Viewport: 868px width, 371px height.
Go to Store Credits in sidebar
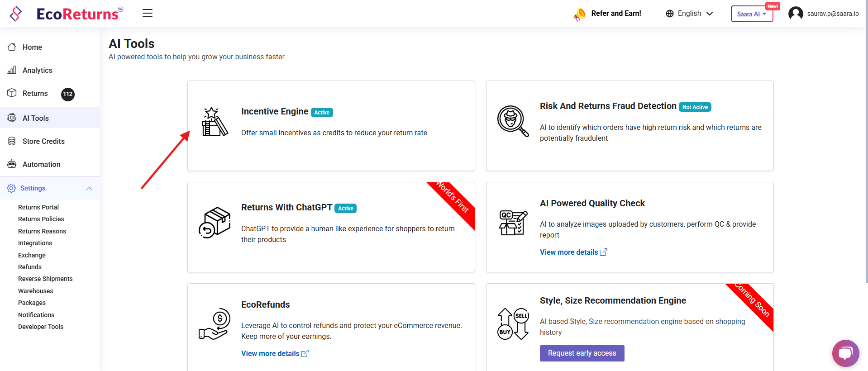pyautogui.click(x=43, y=141)
